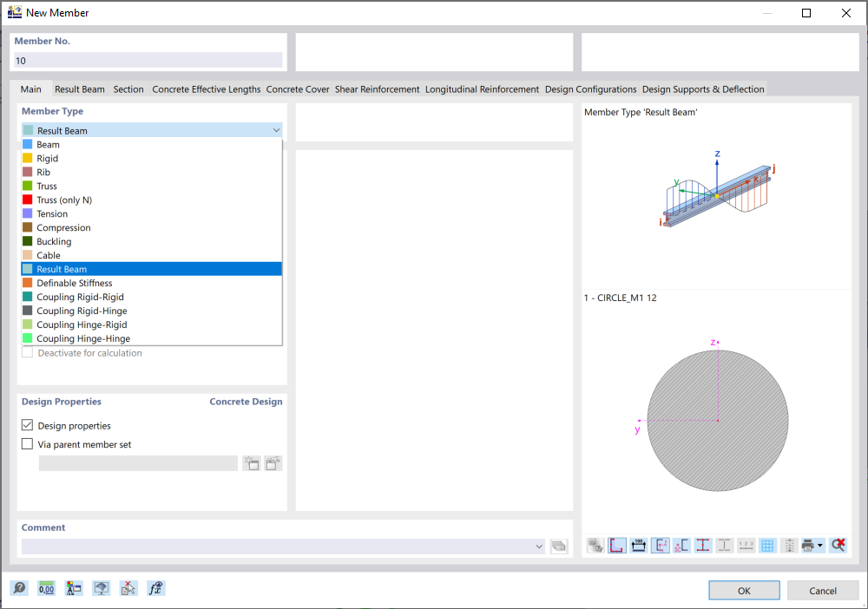Collapse the Member Type dropdown list
Screen dimensions: 868x609
pos(276,129)
